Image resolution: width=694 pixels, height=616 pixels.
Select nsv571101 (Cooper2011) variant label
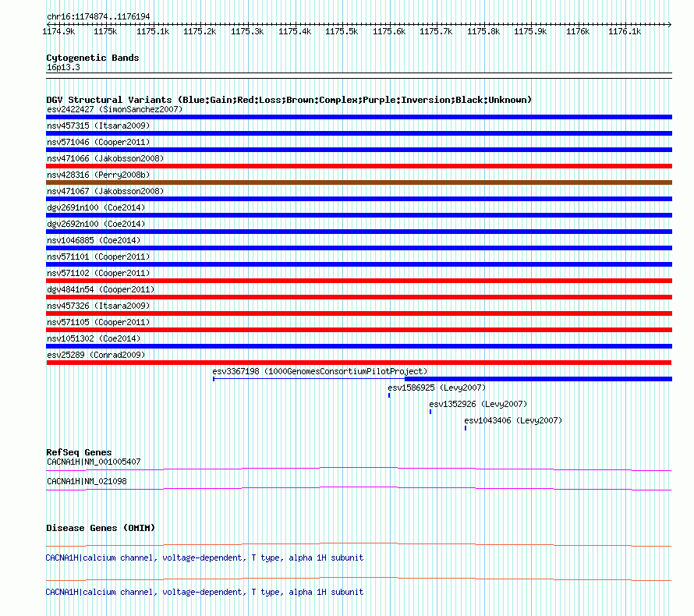[98, 257]
